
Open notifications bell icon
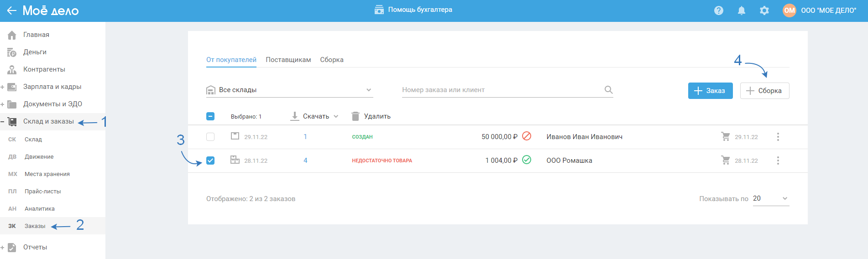742,10
